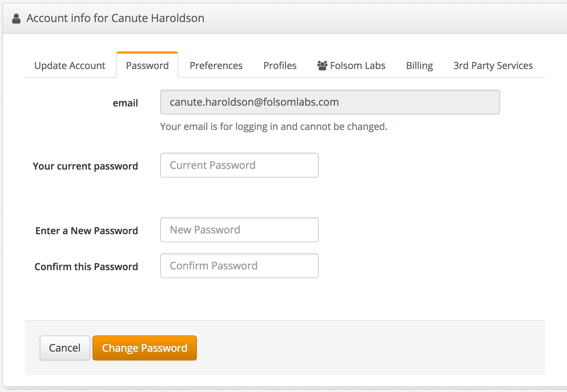Click the user silhouette icon in header
This screenshot has height=392, width=567.
(x=16, y=18)
